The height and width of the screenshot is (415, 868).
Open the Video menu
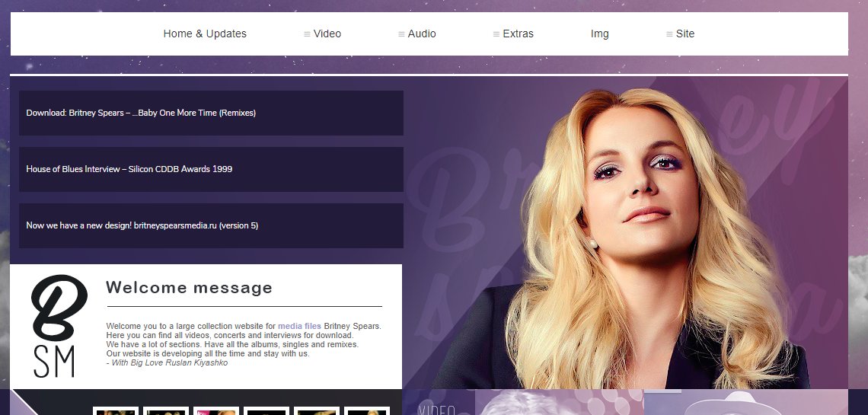pos(322,34)
